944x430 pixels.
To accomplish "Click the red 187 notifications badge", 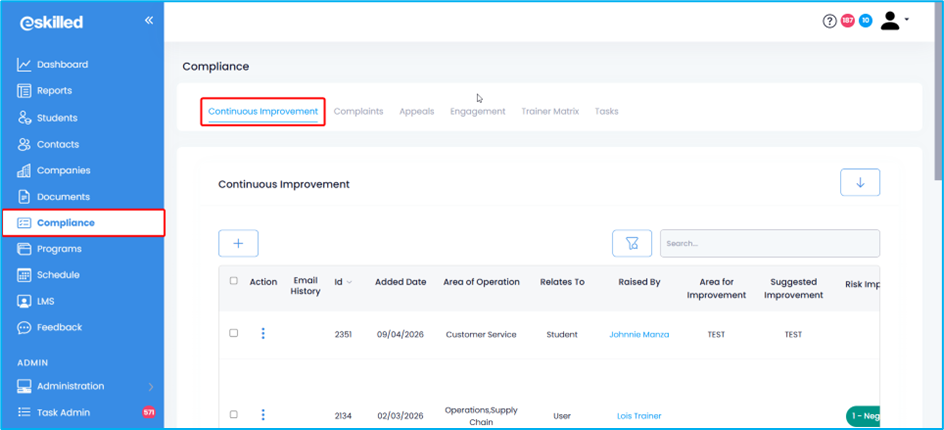I will [847, 21].
